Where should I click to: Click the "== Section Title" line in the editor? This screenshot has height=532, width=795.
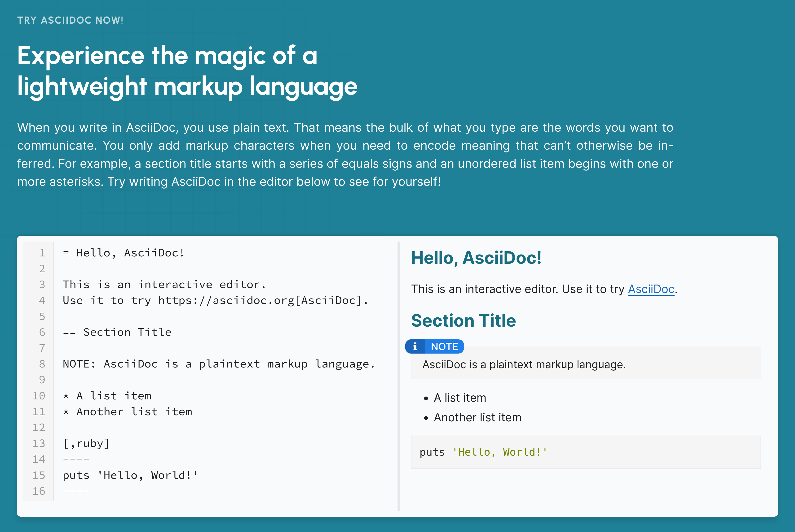pyautogui.click(x=117, y=332)
